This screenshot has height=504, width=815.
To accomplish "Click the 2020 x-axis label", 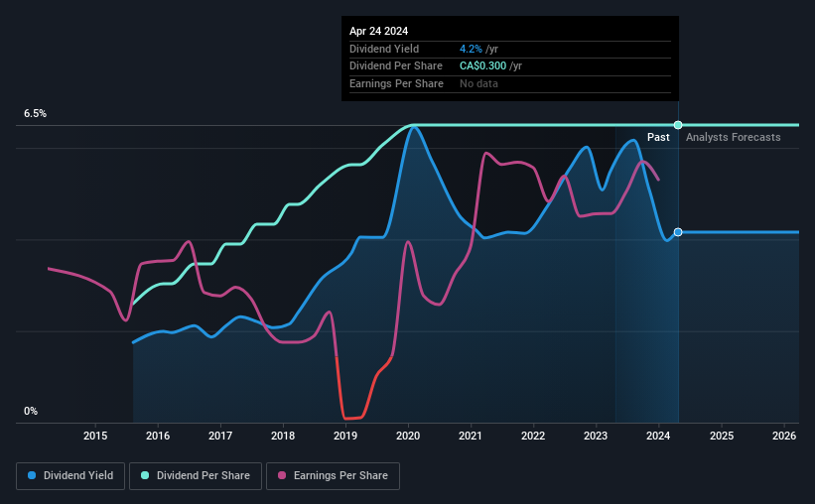I will pos(408,436).
